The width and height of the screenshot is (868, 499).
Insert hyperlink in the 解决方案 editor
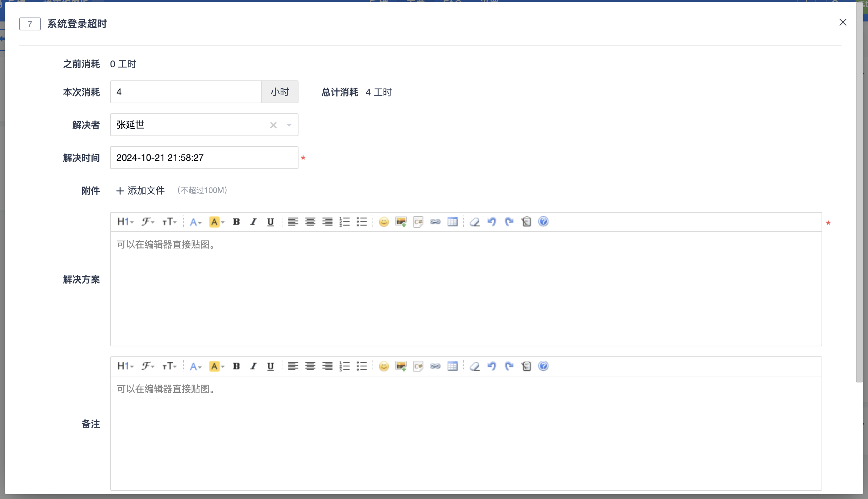coord(435,222)
